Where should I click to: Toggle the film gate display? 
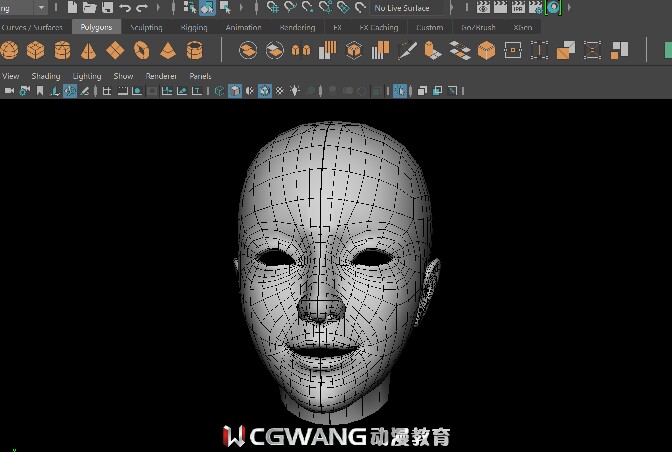tap(123, 91)
